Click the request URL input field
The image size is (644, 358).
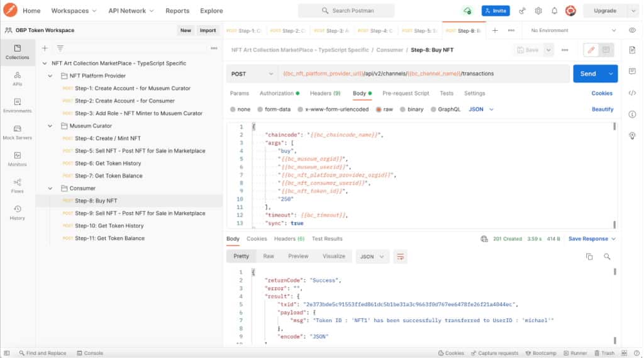point(423,74)
